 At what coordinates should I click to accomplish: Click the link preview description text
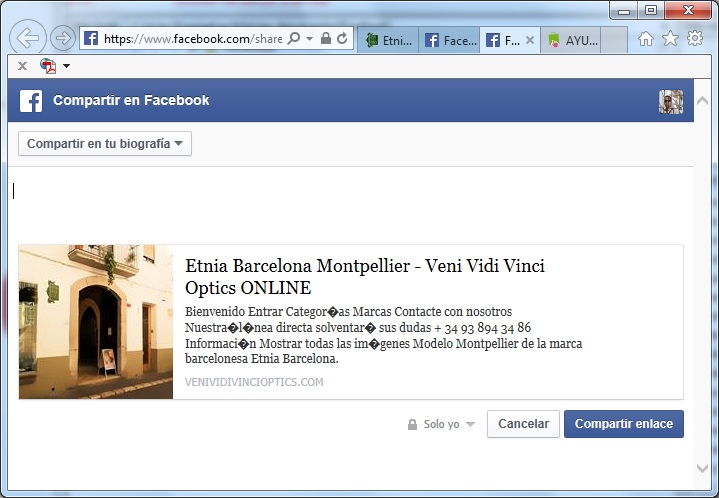383,335
